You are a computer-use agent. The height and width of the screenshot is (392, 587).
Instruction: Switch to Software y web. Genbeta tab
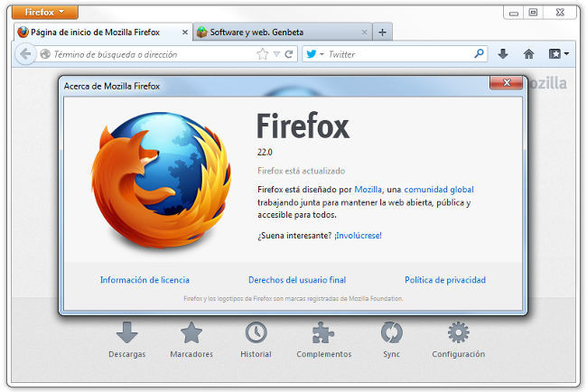pos(283,33)
